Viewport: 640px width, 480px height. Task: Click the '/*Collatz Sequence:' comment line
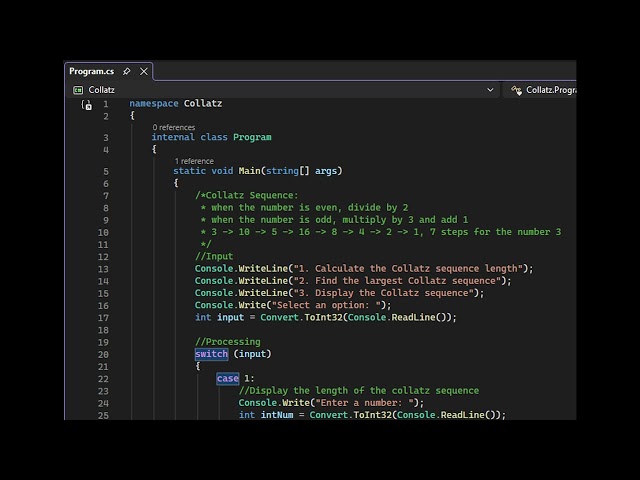point(247,195)
